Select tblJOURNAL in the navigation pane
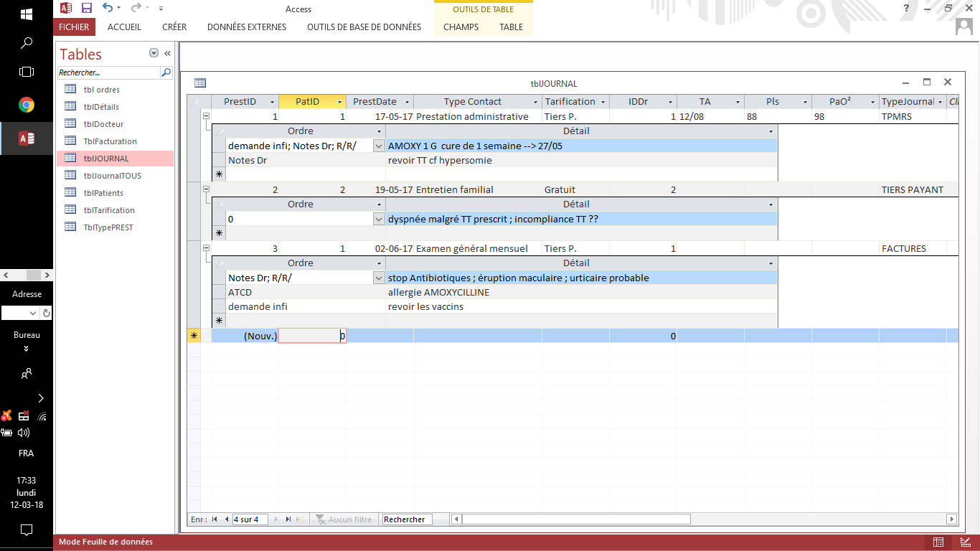The height and width of the screenshot is (551, 980). point(115,159)
